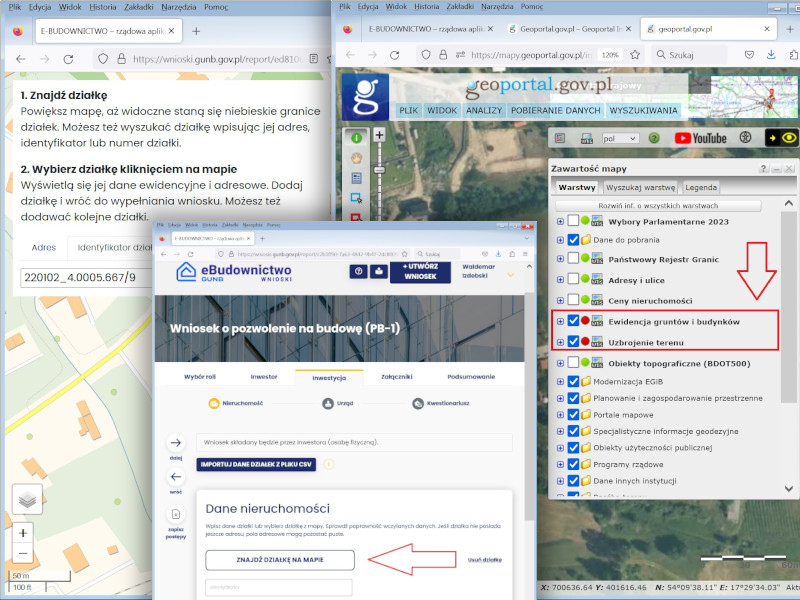Open the Waldemar Izdebski user menu arrow
Viewport: 800px width, 600px height.
pos(510,276)
